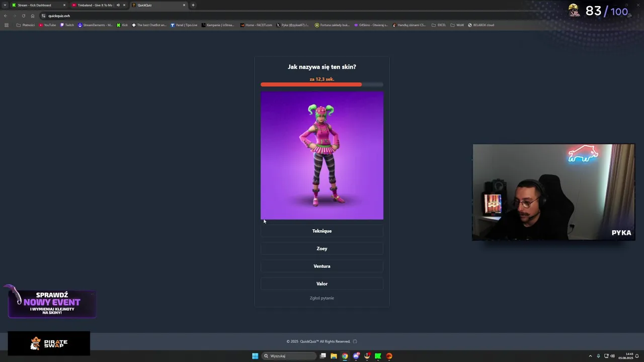Open the volume tray icon
This screenshot has width=644, height=362.
612,356
